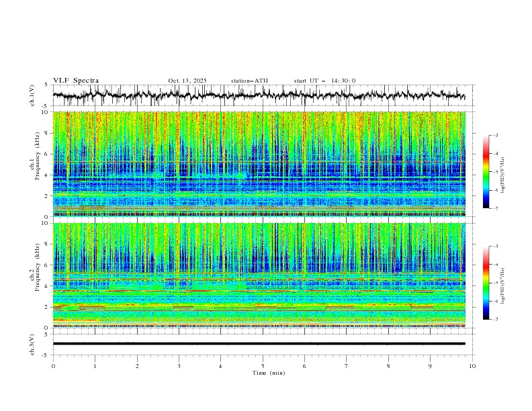Click the upper log(PSD) colorbar label
Viewport: 532px width, 411px height.
[503, 175]
